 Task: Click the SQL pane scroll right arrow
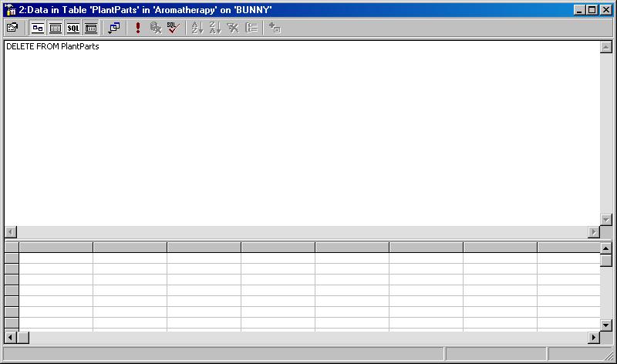(x=594, y=232)
